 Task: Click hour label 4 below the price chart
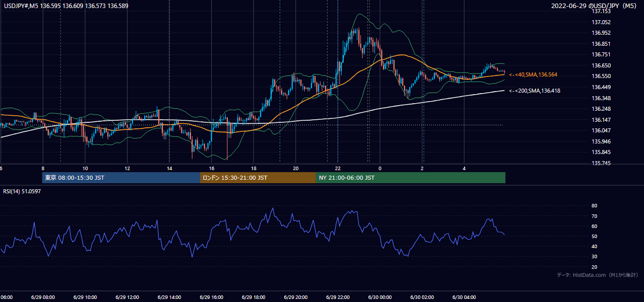click(x=464, y=169)
